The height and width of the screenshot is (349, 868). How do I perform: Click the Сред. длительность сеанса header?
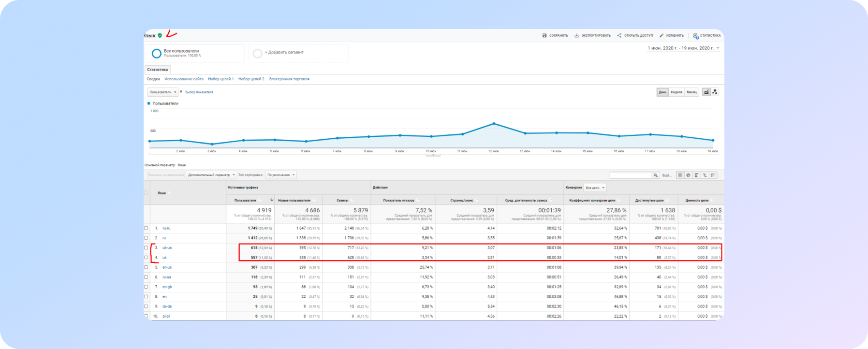point(526,200)
